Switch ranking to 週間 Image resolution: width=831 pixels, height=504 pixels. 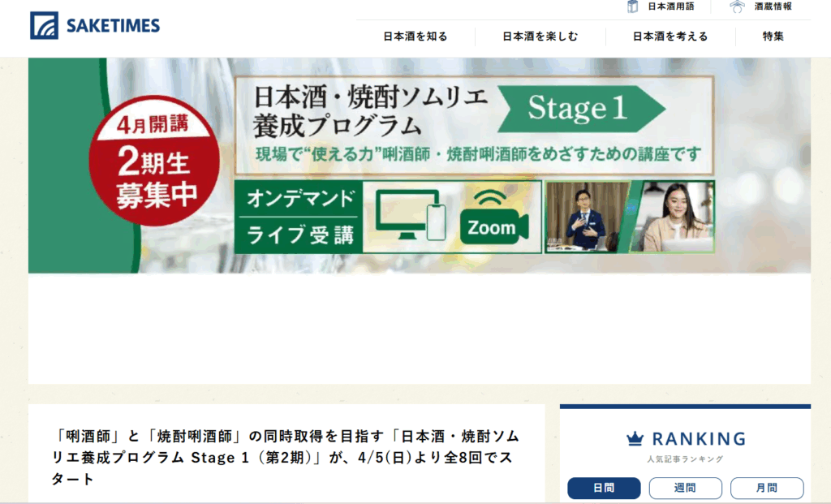click(x=686, y=488)
